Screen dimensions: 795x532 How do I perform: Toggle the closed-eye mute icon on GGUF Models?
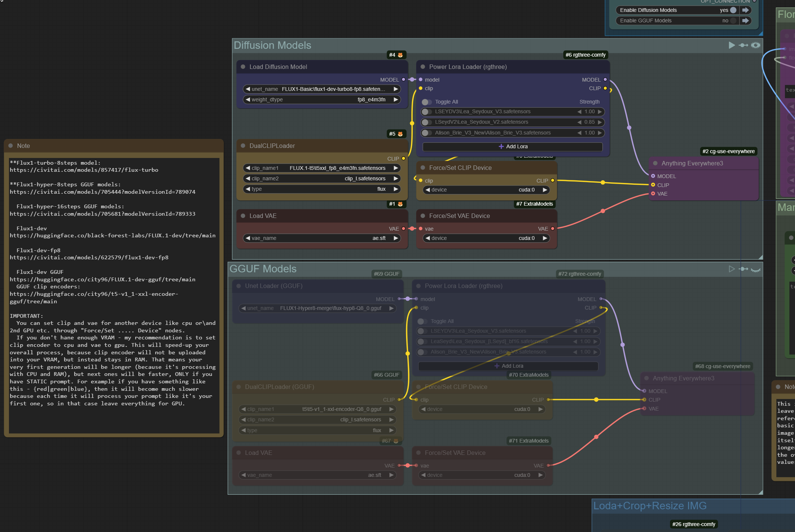pyautogui.click(x=756, y=270)
